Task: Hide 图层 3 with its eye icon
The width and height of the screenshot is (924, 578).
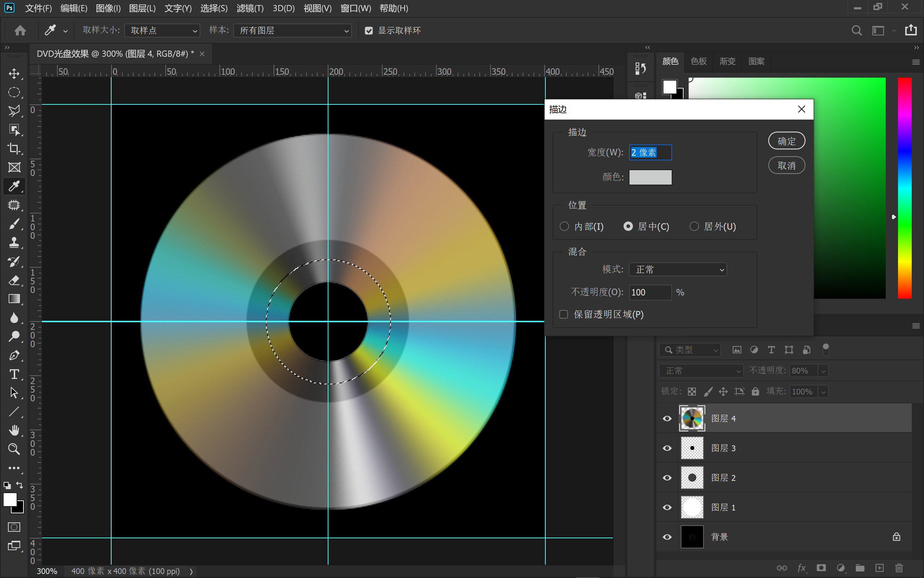Action: coord(667,448)
